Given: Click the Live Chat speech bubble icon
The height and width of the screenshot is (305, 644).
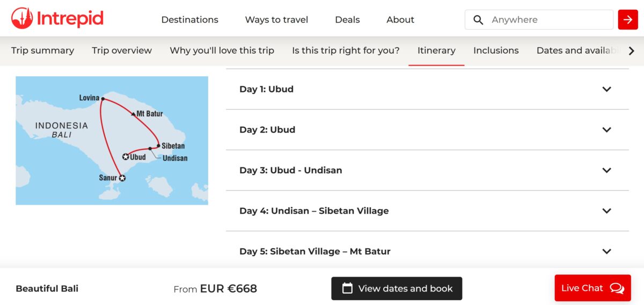Looking at the screenshot, I should (617, 288).
